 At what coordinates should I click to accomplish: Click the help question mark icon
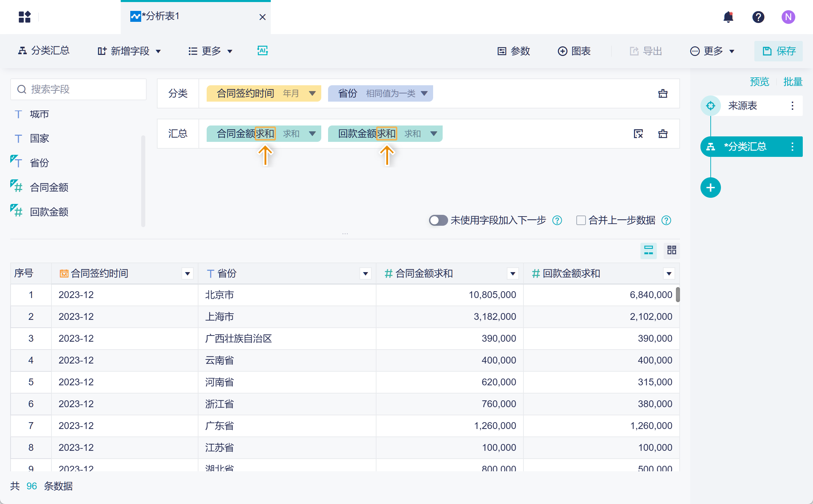(x=758, y=17)
